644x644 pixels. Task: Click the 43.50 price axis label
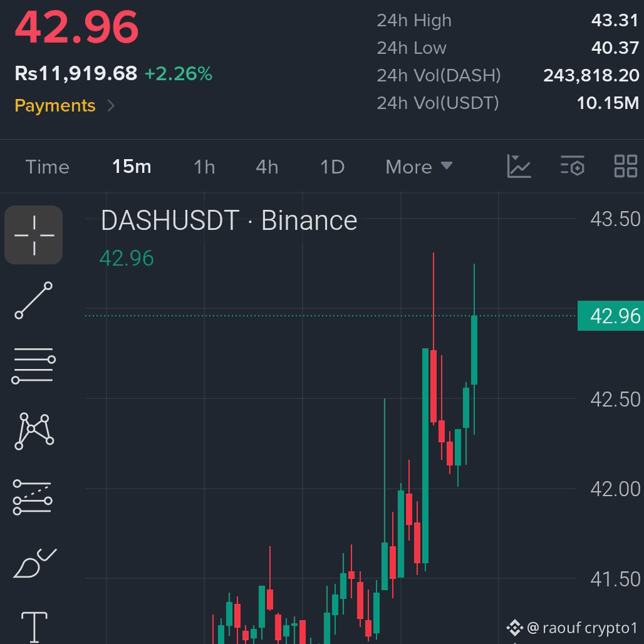[615, 219]
